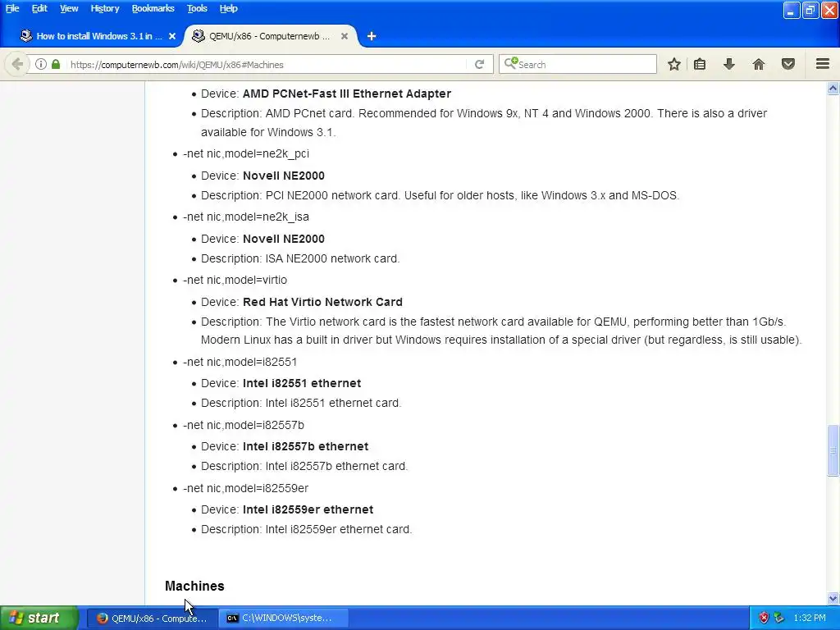840x630 pixels.
Task: Bookmark this page with the star icon
Action: [674, 64]
